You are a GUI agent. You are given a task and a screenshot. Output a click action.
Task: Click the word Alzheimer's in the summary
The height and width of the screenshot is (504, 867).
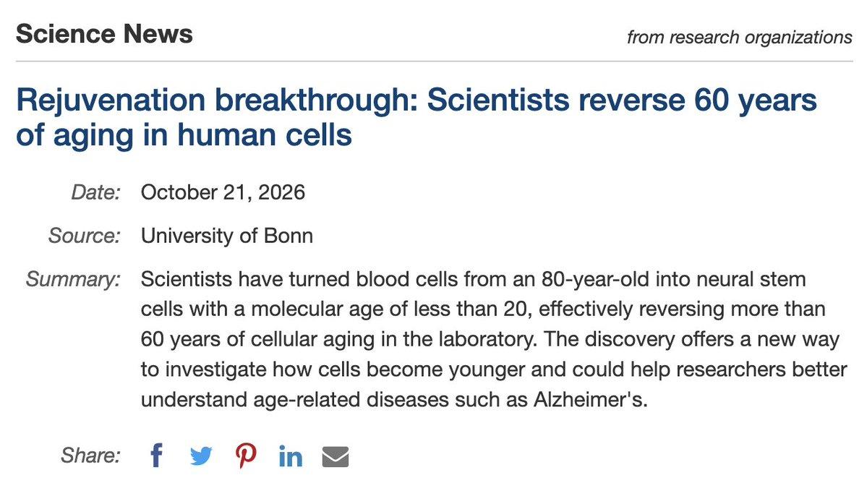[x=590, y=399]
